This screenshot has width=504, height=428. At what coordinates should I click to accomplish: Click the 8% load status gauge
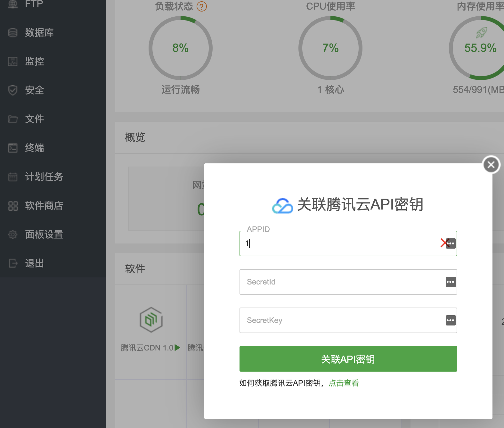(181, 48)
